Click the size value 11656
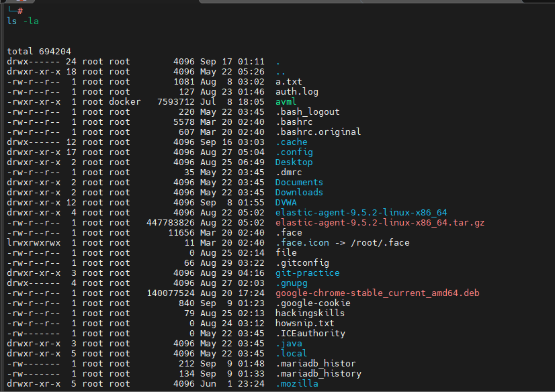This screenshot has width=555, height=392. (x=181, y=233)
